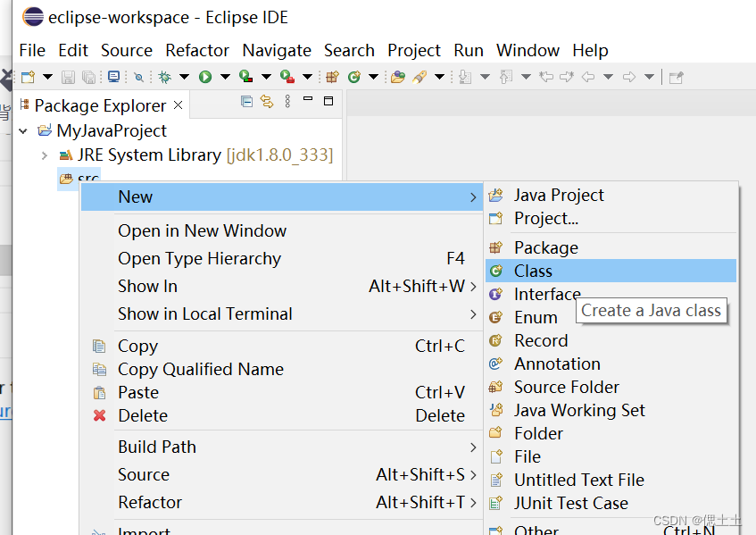Click the Save All toolbar icon
Viewport: 756px width, 535px height.
pos(88,77)
